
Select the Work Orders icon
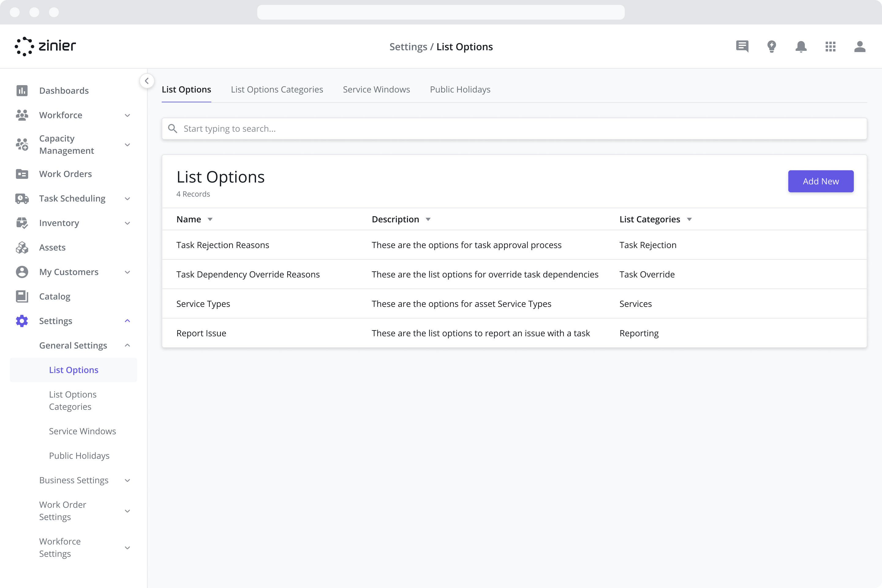point(22,174)
